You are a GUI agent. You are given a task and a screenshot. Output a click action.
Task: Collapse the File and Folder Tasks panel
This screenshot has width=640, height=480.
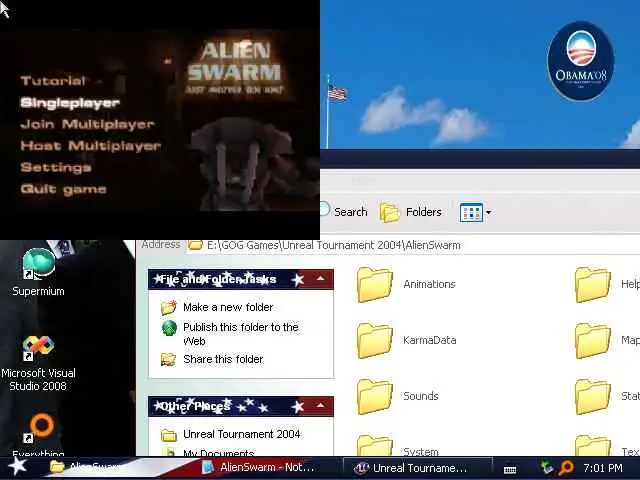click(x=320, y=279)
